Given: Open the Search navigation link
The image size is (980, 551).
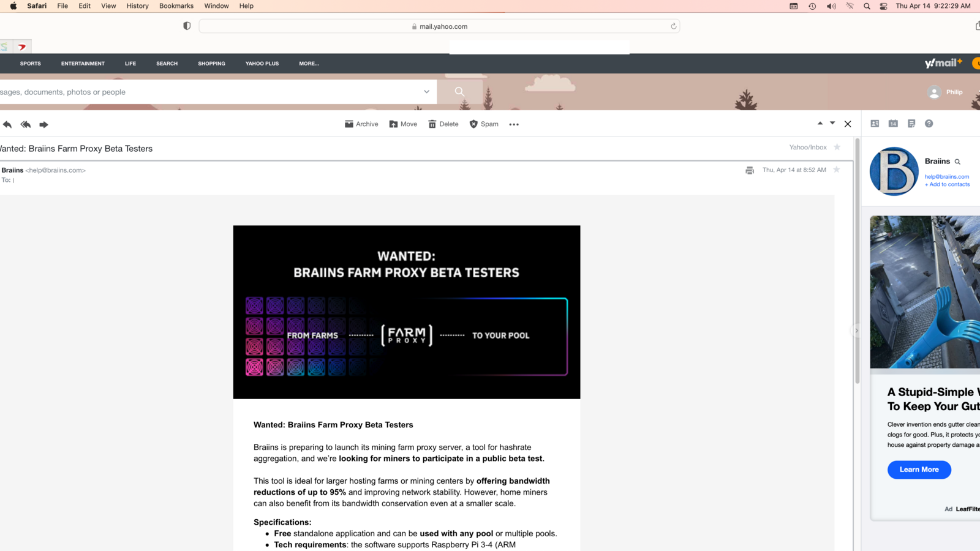Looking at the screenshot, I should (167, 64).
